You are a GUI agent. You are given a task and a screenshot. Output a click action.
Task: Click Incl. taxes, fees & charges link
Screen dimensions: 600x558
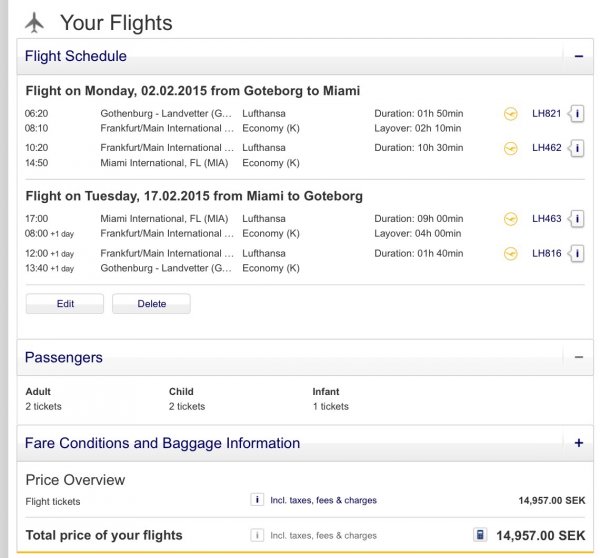(x=323, y=500)
